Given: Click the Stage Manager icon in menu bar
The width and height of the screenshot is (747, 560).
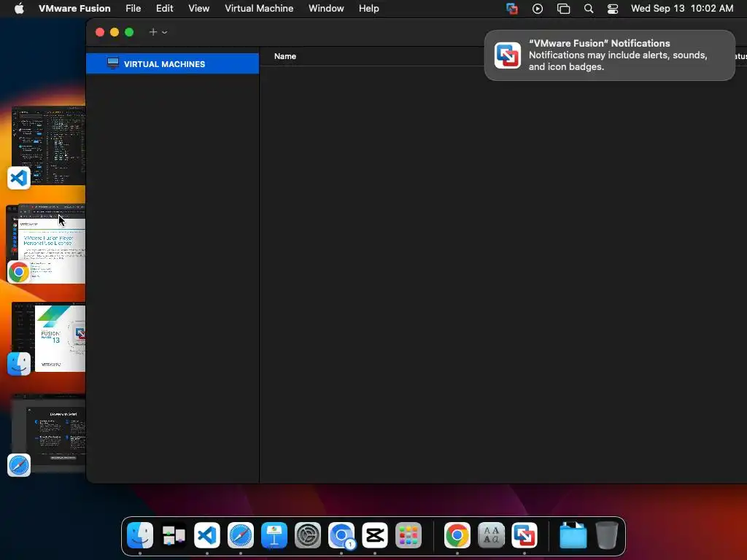Looking at the screenshot, I should click(x=564, y=9).
